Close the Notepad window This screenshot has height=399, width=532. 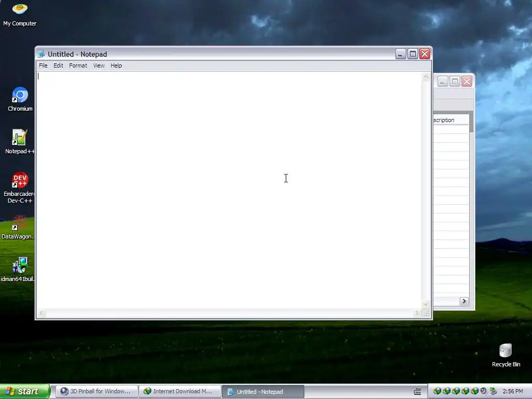tap(425, 54)
